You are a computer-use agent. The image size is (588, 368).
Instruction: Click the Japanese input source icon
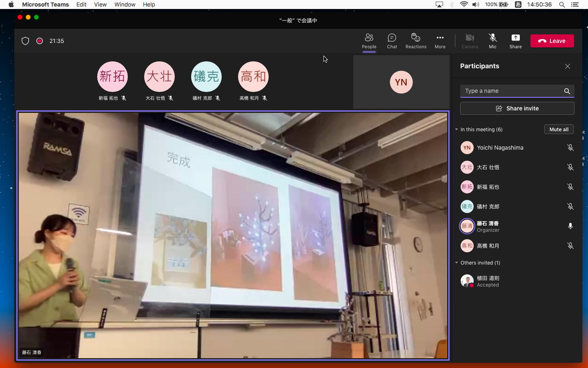pyautogui.click(x=518, y=4)
